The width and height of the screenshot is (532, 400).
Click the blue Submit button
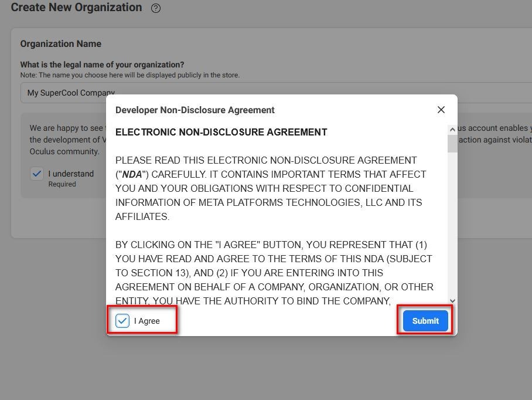[425, 321]
